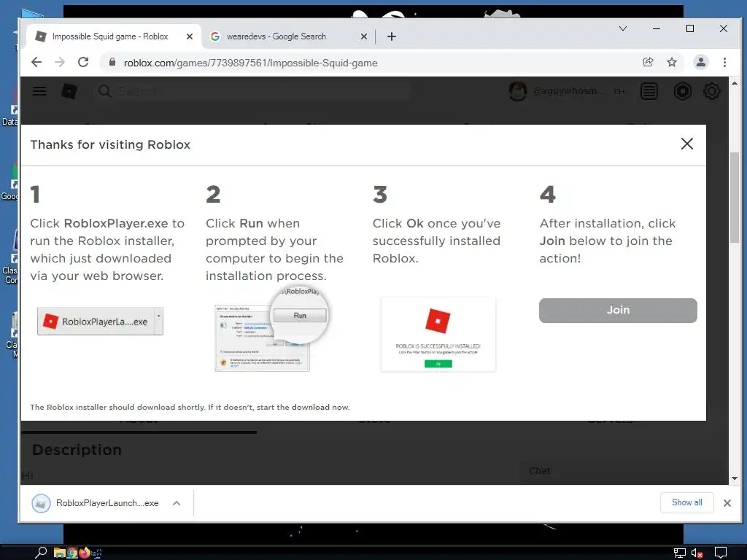Image resolution: width=747 pixels, height=560 pixels.
Task: Click scrollbar down arrow on page
Action: 734,478
